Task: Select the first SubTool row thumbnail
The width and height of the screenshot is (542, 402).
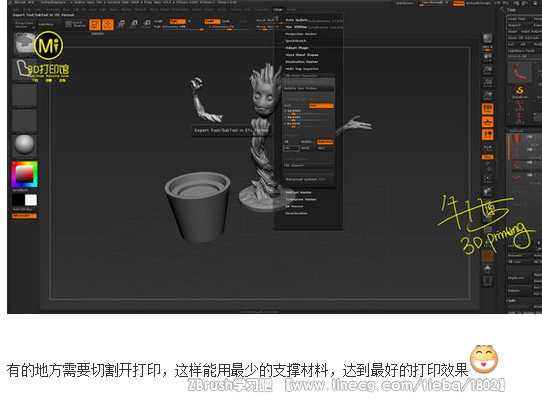Action: point(516,139)
